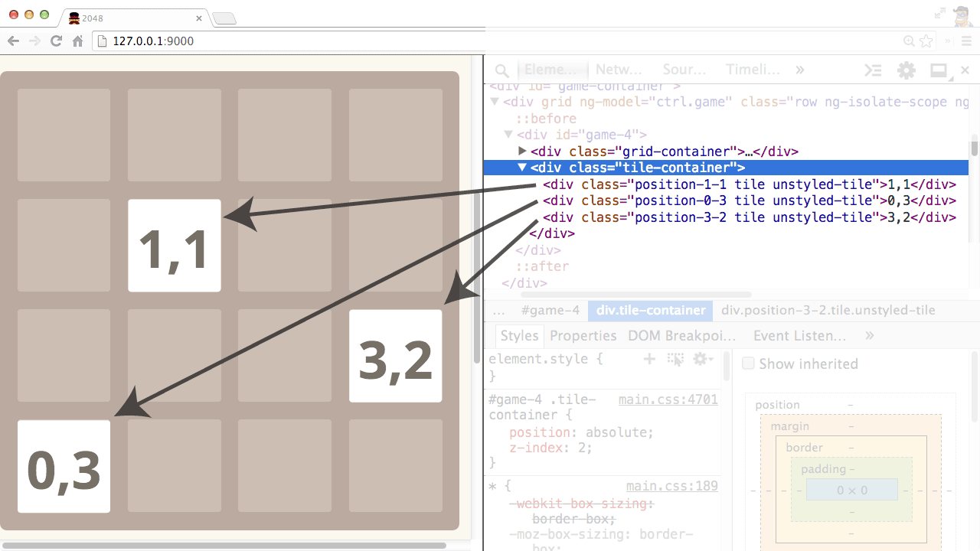Bookmark the page using the star icon
This screenshot has height=551, width=980.
click(x=926, y=41)
